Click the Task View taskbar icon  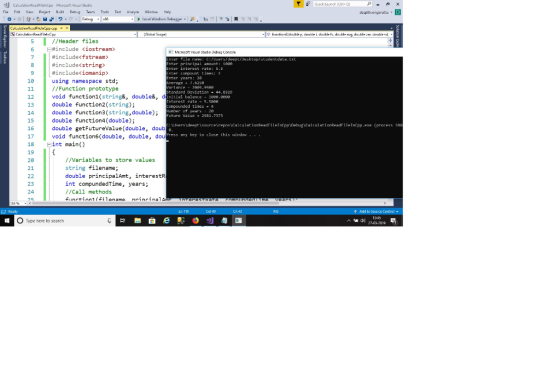point(122,221)
